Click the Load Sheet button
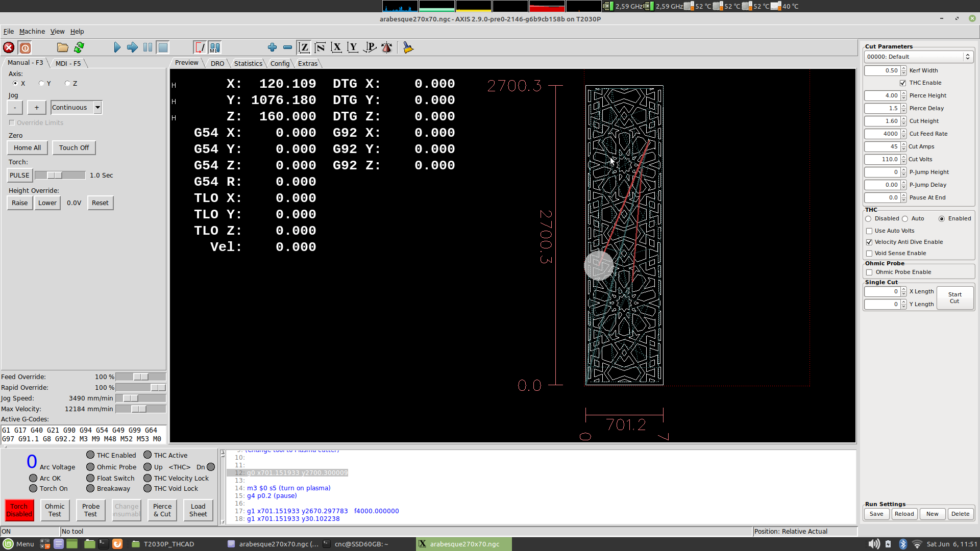 pos(198,510)
